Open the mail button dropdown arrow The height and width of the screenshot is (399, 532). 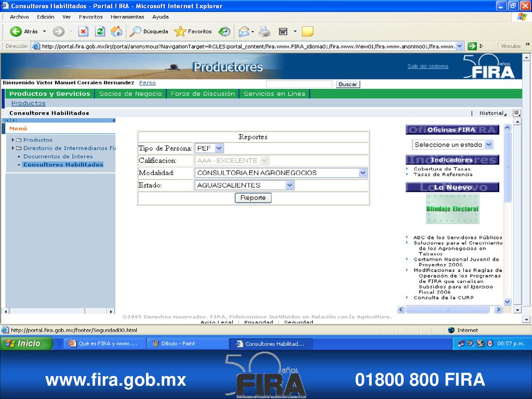pos(252,32)
